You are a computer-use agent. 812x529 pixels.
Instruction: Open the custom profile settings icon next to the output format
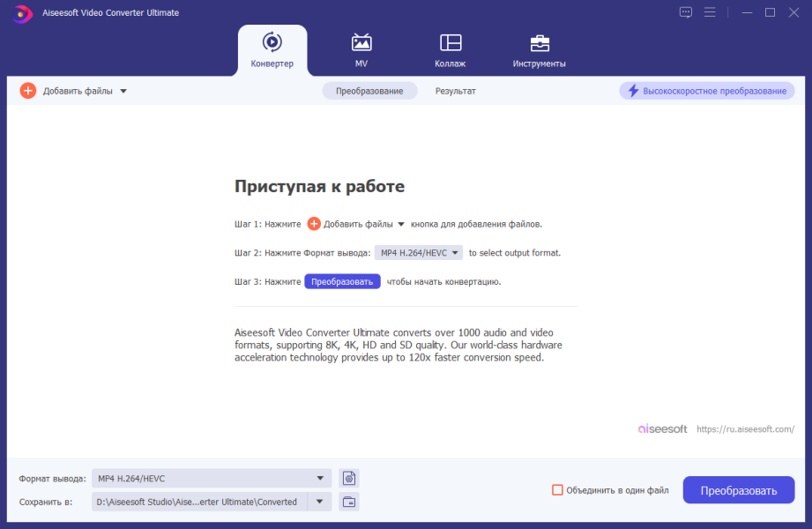click(x=349, y=478)
